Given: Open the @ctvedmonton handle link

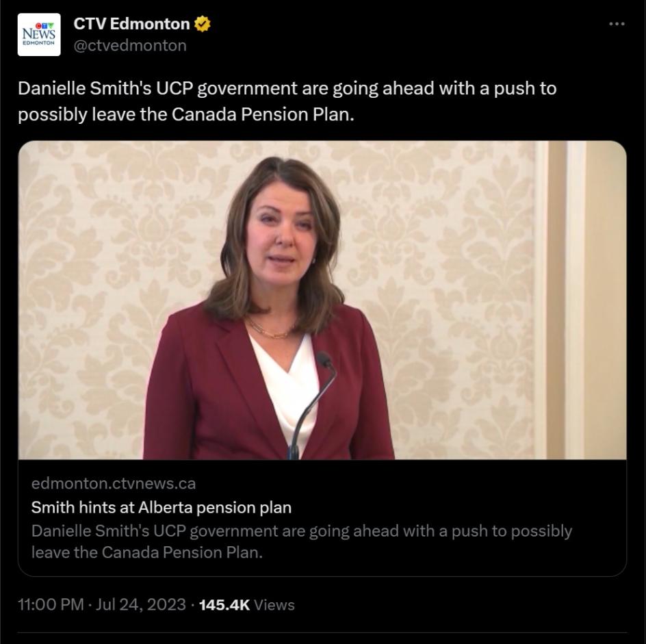Looking at the screenshot, I should [x=129, y=45].
